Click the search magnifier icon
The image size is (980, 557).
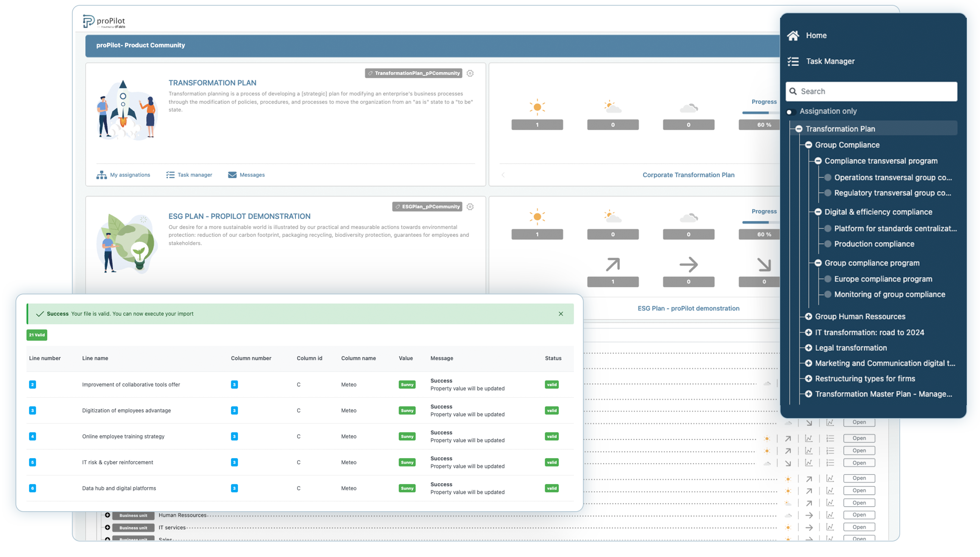[x=793, y=92]
